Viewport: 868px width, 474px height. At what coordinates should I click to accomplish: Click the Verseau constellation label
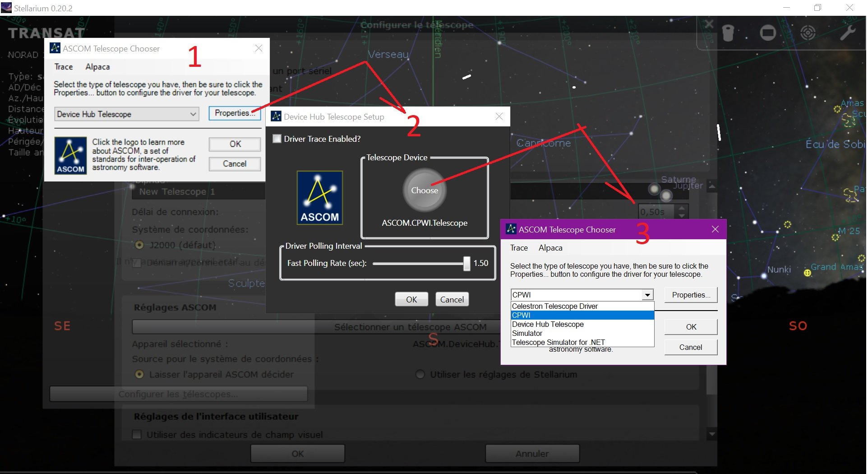(x=388, y=55)
